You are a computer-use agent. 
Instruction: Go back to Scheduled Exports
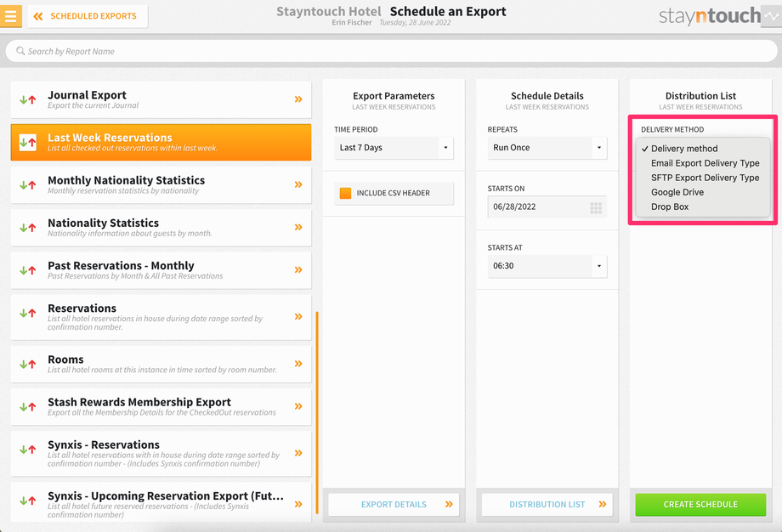point(88,16)
